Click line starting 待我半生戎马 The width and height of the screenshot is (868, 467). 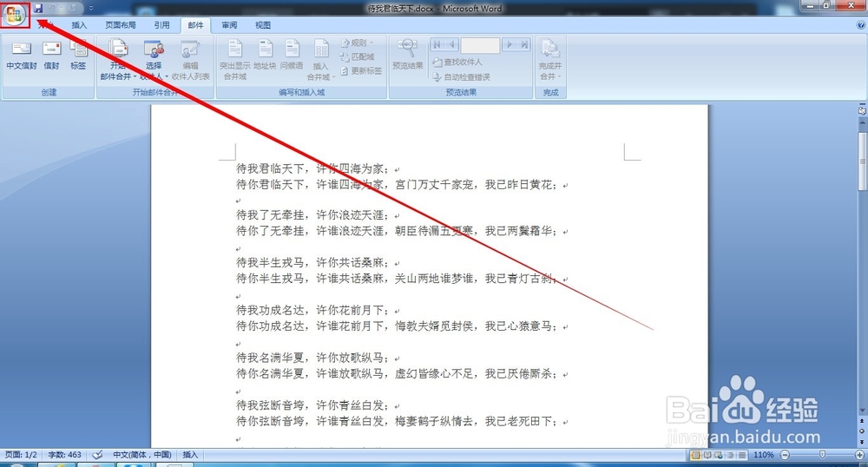click(313, 262)
